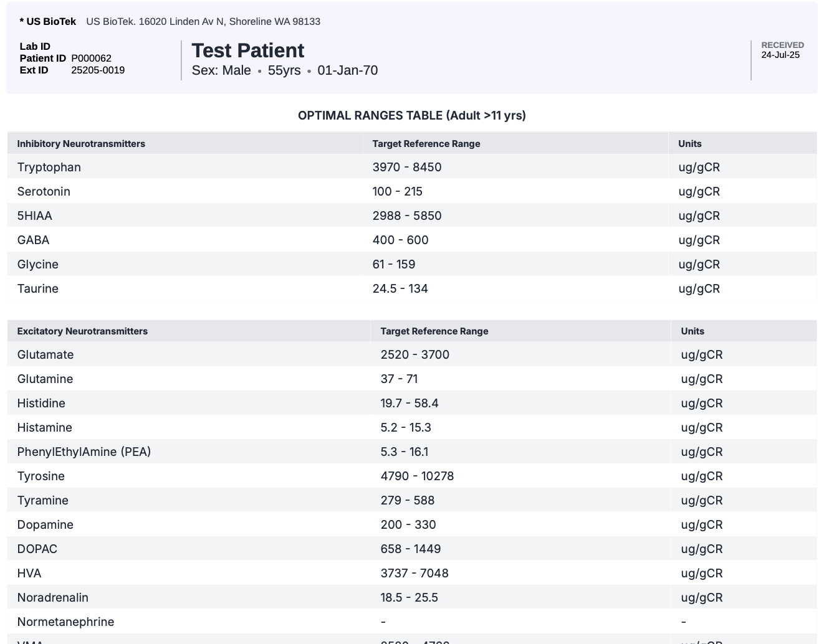The image size is (824, 644).
Task: Click the HVA range 3737 - 7048
Action: pyautogui.click(x=414, y=574)
